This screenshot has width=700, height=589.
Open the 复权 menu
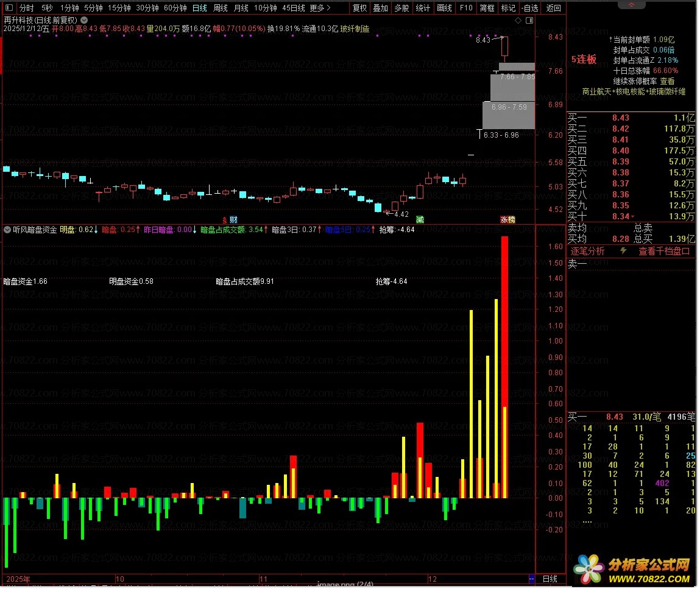[x=360, y=7]
